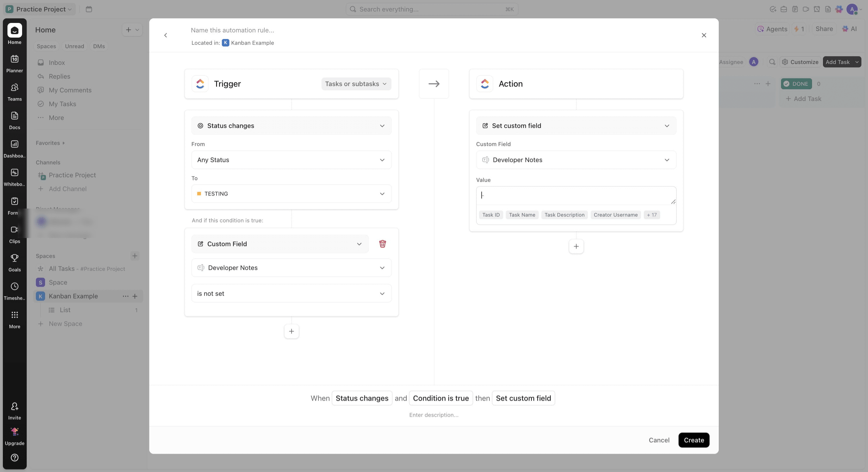Image resolution: width=868 pixels, height=472 pixels.
Task: Open Replies in the sidebar
Action: (59, 77)
